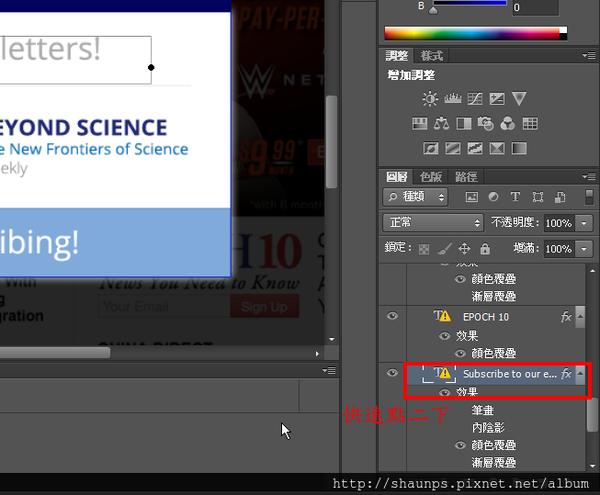Viewport: 600px width, 495px height.
Task: Add a Curves adjustment layer
Action: click(474, 99)
